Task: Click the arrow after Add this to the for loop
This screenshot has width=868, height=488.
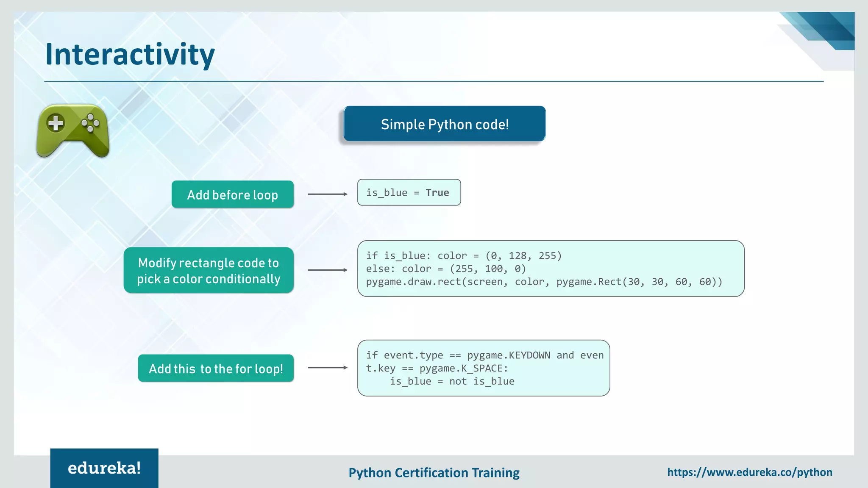Action: pyautogui.click(x=327, y=368)
